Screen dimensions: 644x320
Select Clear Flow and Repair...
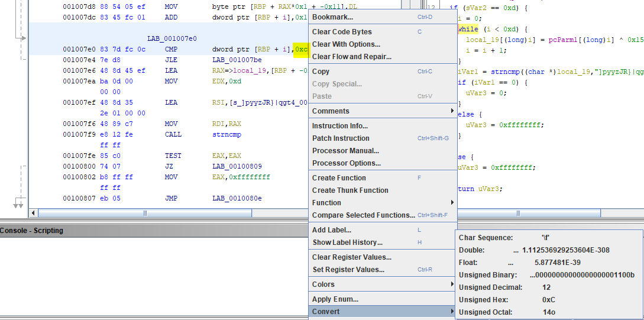(x=383, y=57)
